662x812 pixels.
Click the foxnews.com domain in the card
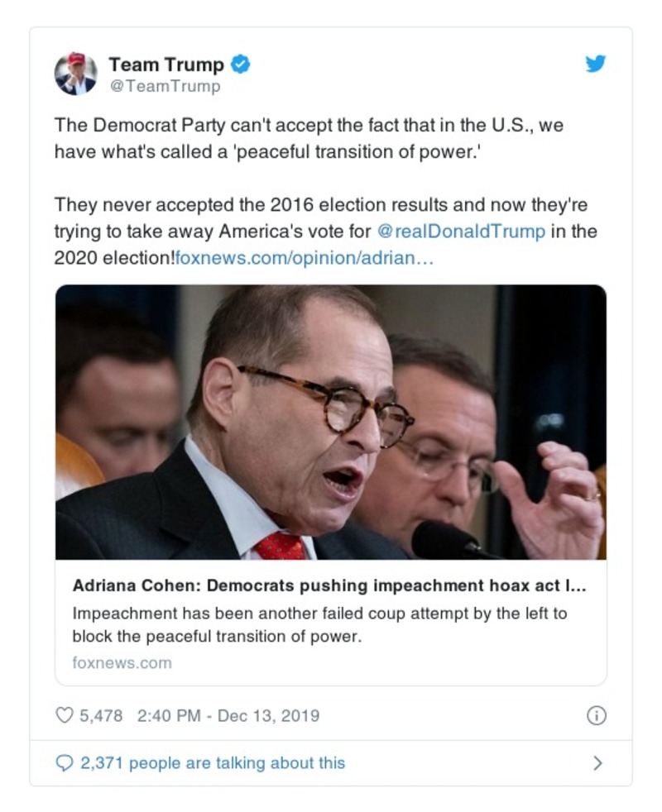[122, 662]
